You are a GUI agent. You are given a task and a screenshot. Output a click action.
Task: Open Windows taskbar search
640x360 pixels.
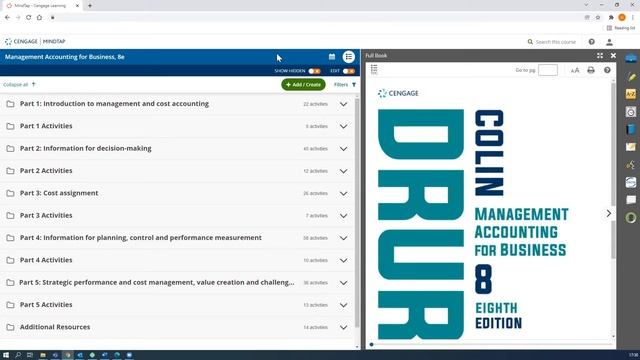[18, 355]
